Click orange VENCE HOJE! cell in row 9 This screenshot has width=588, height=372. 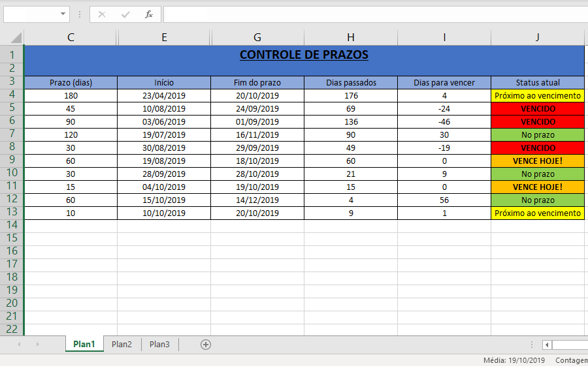coord(538,161)
